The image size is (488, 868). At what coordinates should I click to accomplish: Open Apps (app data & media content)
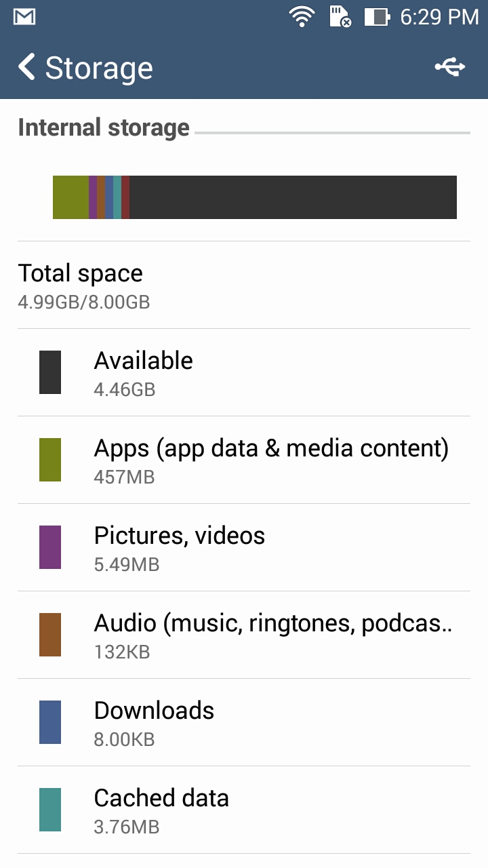pyautogui.click(x=271, y=460)
